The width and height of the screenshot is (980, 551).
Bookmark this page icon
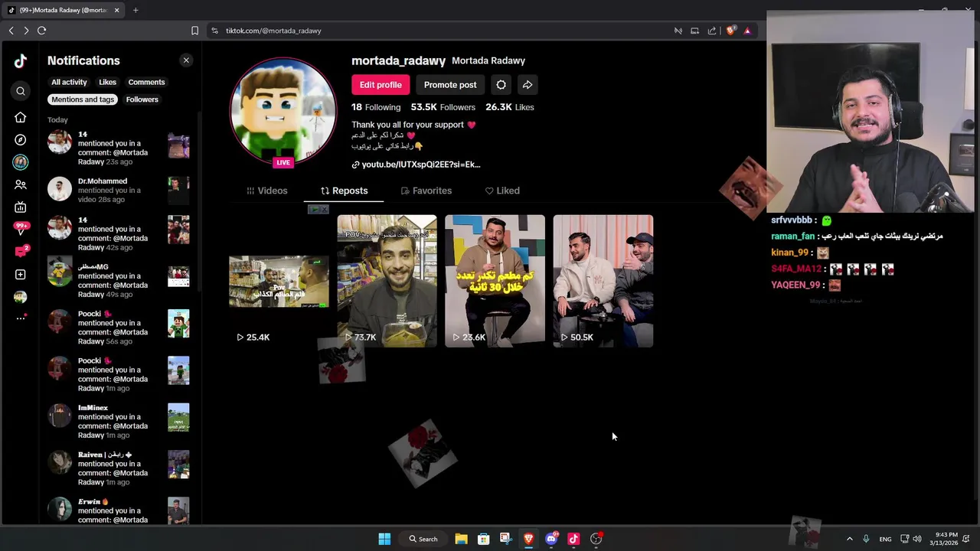point(194,31)
